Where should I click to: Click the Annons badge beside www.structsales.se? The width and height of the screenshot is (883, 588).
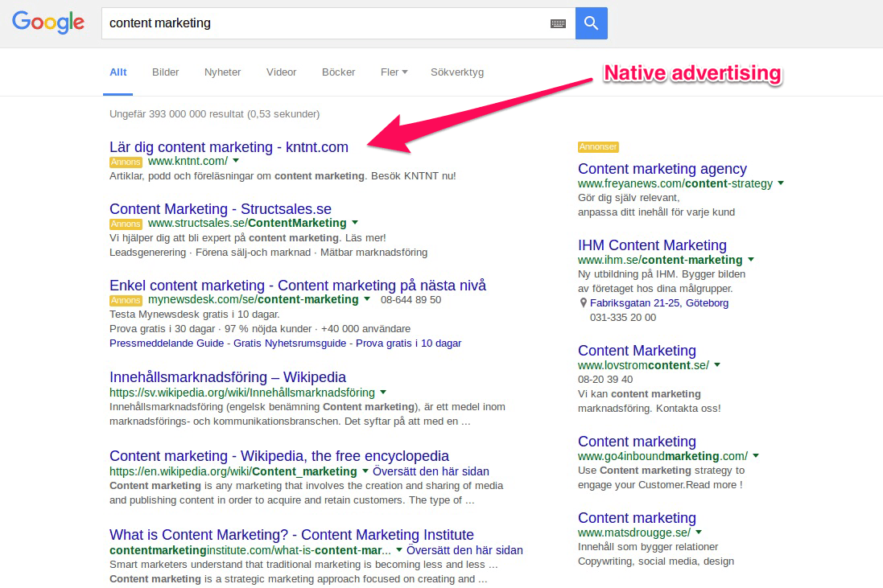pyautogui.click(x=126, y=224)
